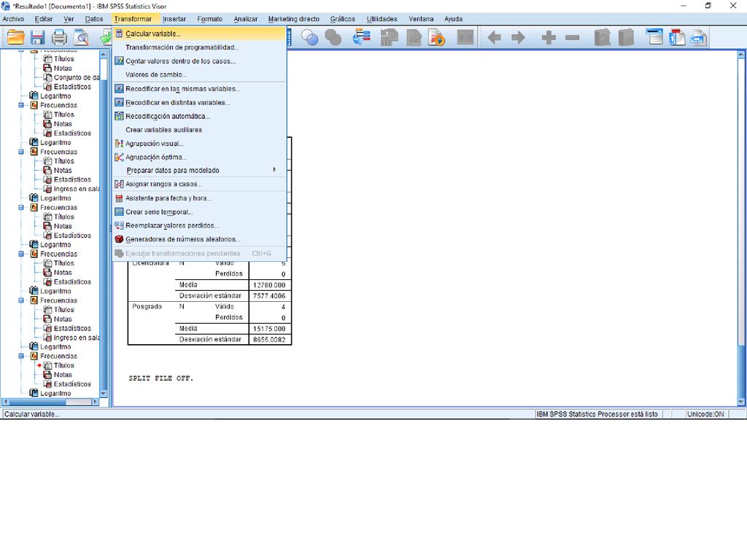Viewport: 747px width, 560px height.
Task: Click the table cell showing 12780.000
Action: click(x=270, y=285)
